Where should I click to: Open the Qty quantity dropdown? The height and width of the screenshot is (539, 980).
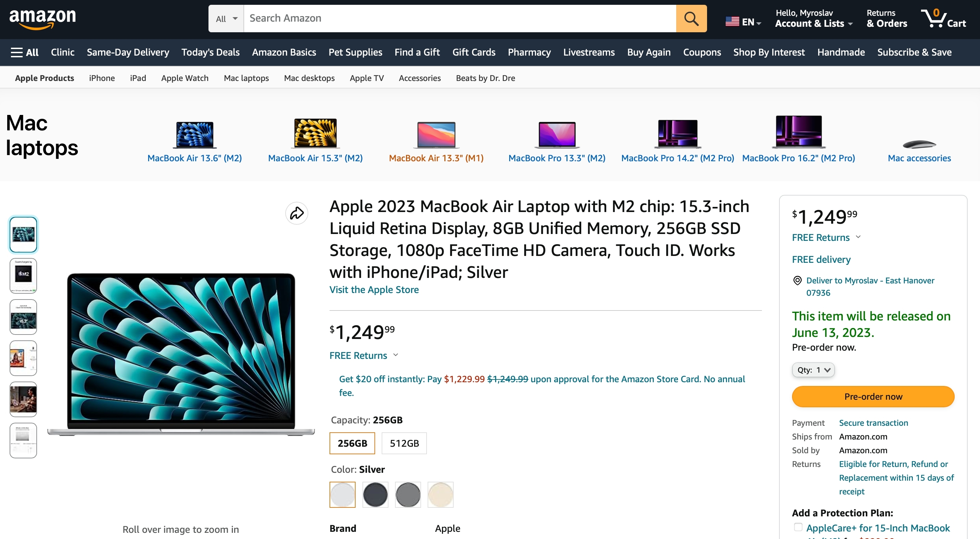click(x=813, y=370)
